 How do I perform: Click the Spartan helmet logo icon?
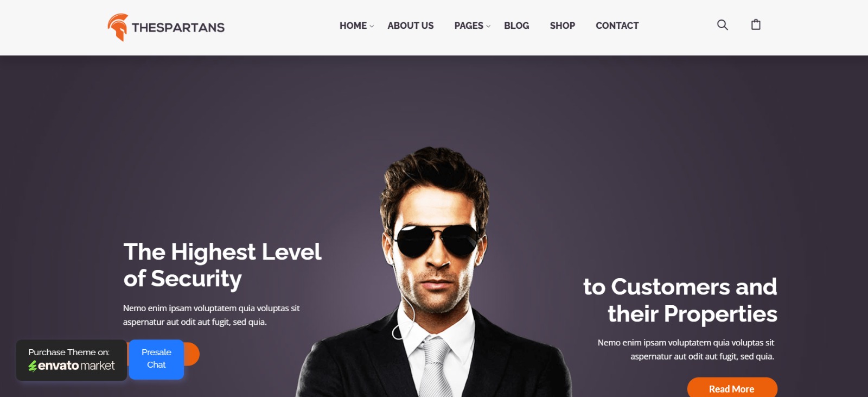(118, 27)
